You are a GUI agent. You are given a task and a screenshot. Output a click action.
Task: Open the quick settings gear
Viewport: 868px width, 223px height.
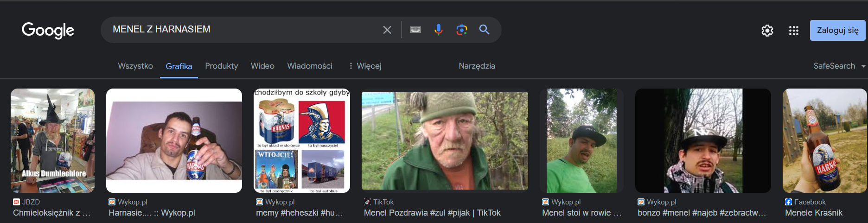click(x=767, y=31)
